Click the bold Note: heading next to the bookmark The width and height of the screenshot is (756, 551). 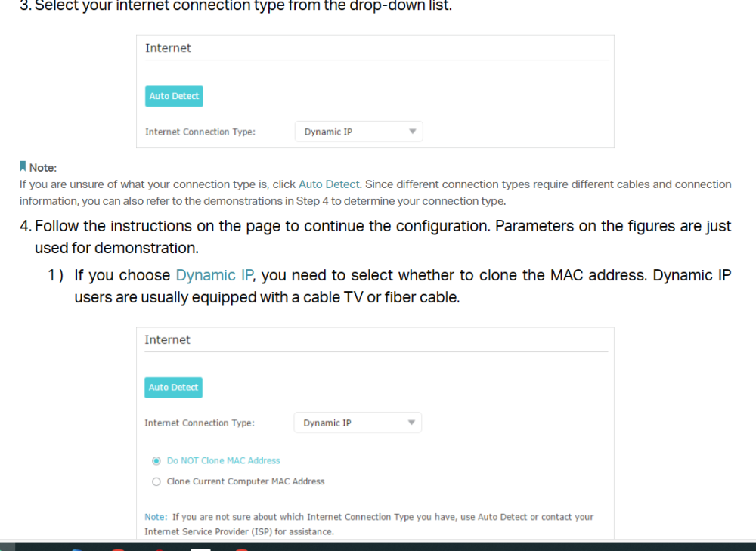(x=43, y=167)
